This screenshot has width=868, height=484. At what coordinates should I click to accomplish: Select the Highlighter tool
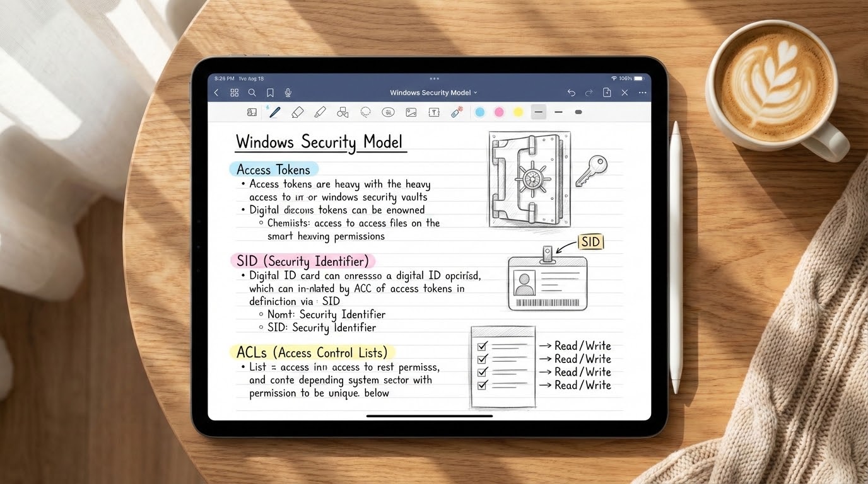click(x=320, y=112)
